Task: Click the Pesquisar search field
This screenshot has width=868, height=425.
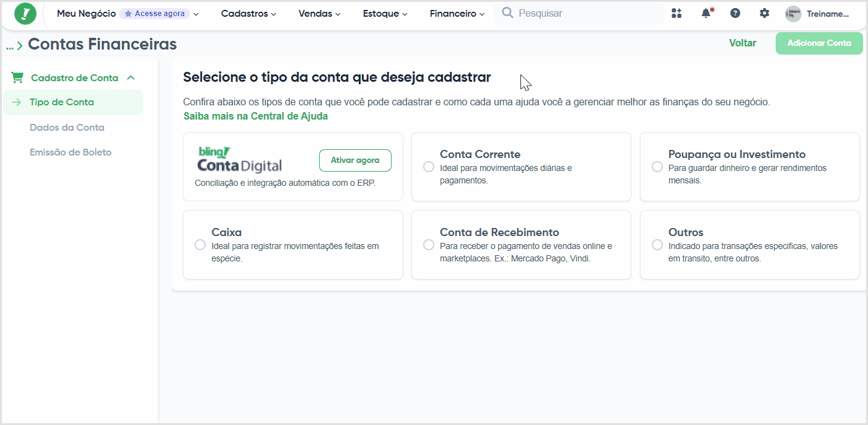Action: 579,13
